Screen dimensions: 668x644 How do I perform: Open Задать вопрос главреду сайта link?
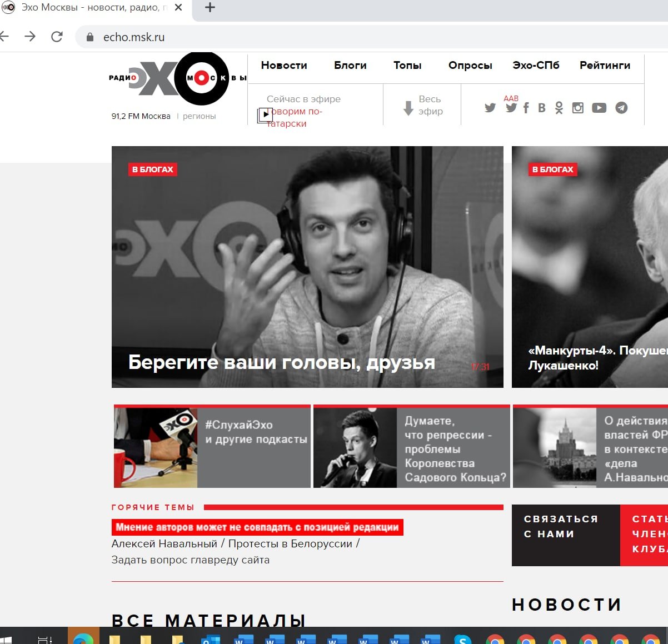[x=191, y=560]
